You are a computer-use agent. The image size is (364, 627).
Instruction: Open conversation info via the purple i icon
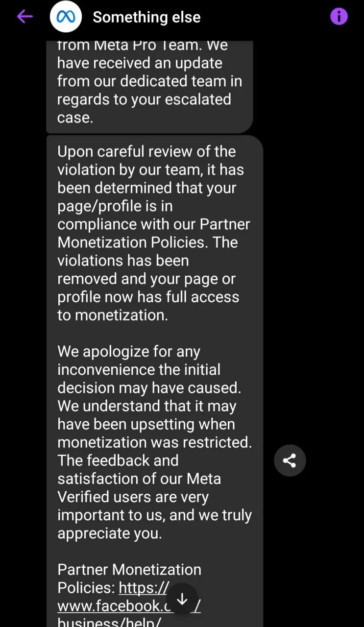point(339,17)
